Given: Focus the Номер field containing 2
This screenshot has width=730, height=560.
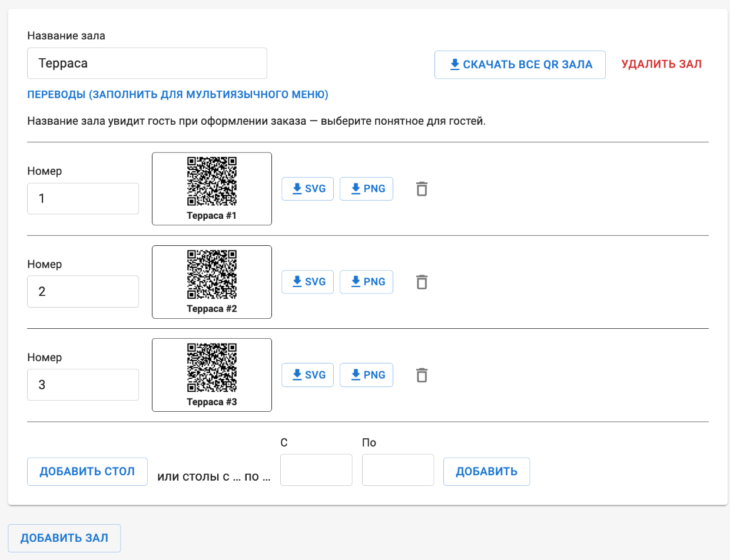Looking at the screenshot, I should (83, 292).
